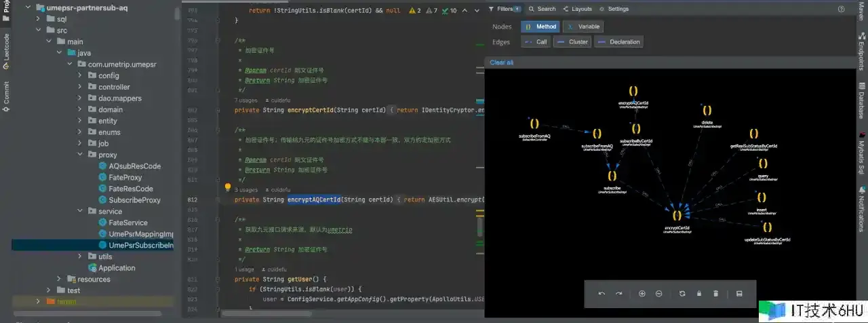Click the Clear all link
The width and height of the screenshot is (868, 323).
[501, 62]
